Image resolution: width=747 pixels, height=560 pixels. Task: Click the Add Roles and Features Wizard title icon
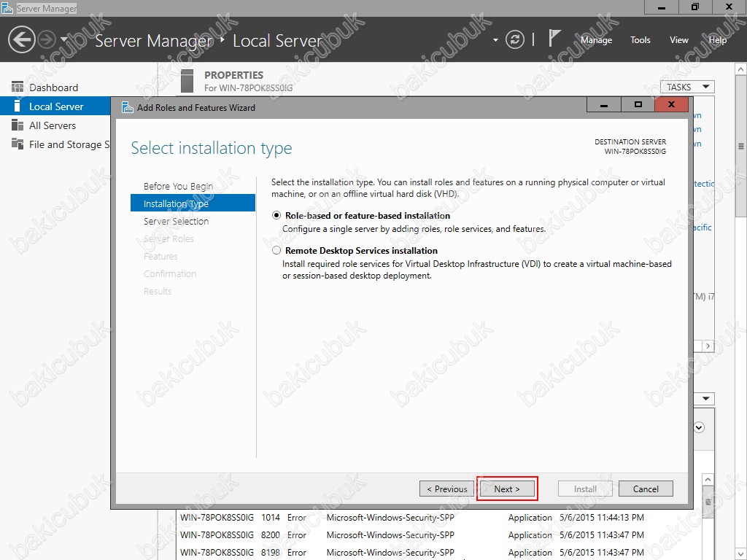[127, 108]
